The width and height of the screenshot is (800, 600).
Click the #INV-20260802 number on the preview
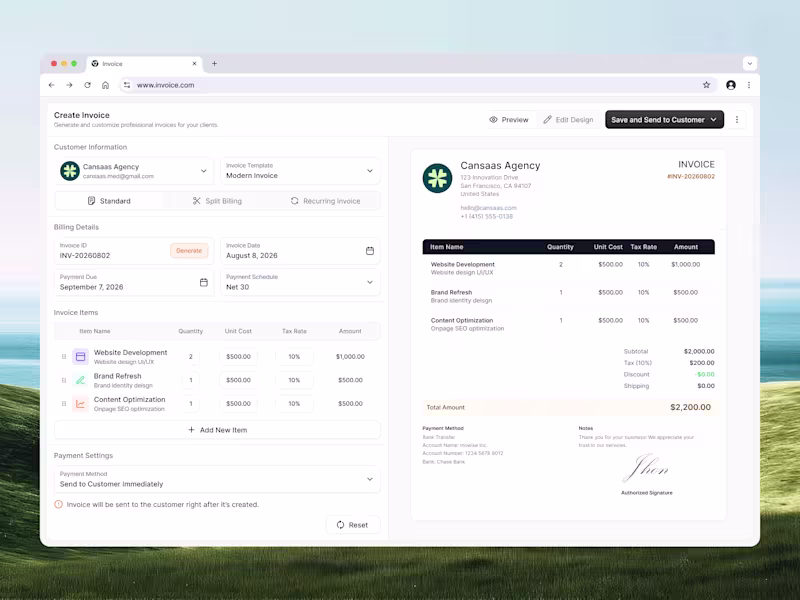(x=691, y=177)
